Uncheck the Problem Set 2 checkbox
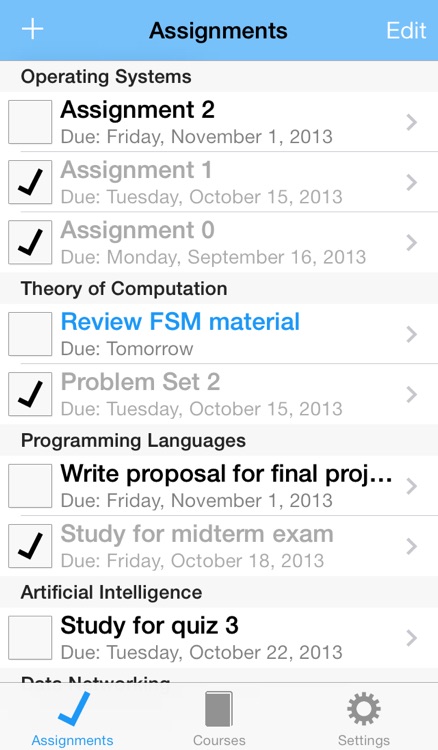438x750 pixels. coord(30,394)
